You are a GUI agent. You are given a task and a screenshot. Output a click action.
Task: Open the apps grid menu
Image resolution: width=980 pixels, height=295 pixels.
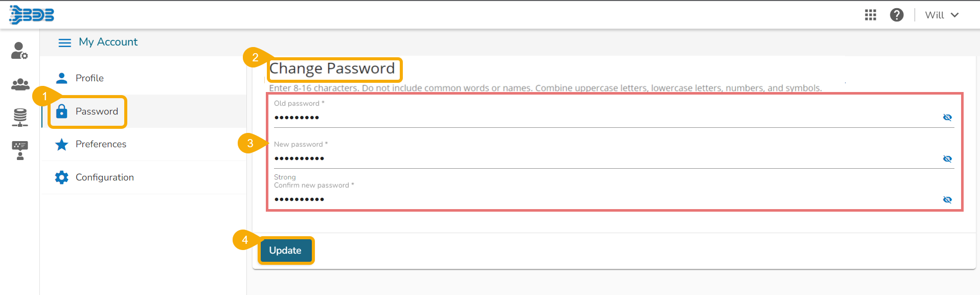(870, 15)
